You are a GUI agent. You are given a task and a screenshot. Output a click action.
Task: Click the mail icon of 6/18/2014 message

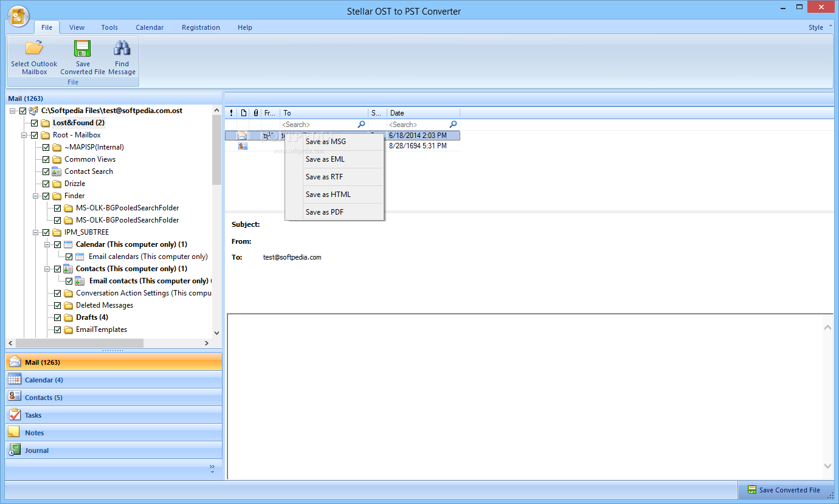pyautogui.click(x=243, y=136)
